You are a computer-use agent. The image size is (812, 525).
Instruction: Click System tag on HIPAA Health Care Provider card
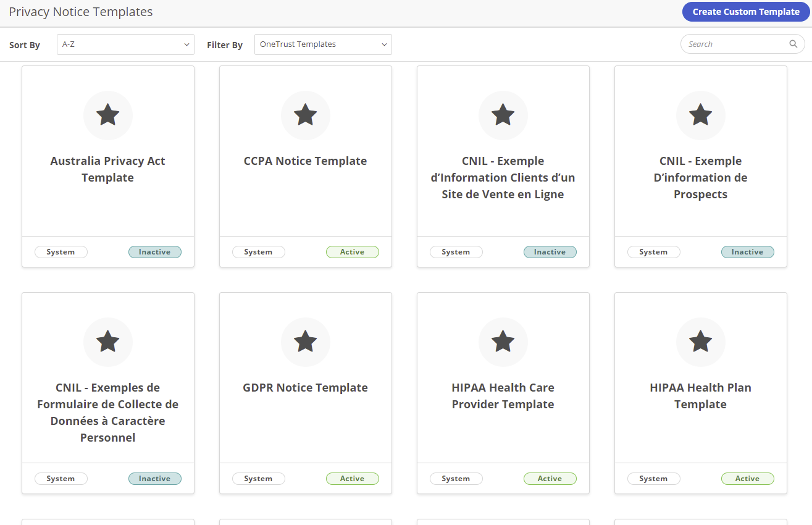456,479
